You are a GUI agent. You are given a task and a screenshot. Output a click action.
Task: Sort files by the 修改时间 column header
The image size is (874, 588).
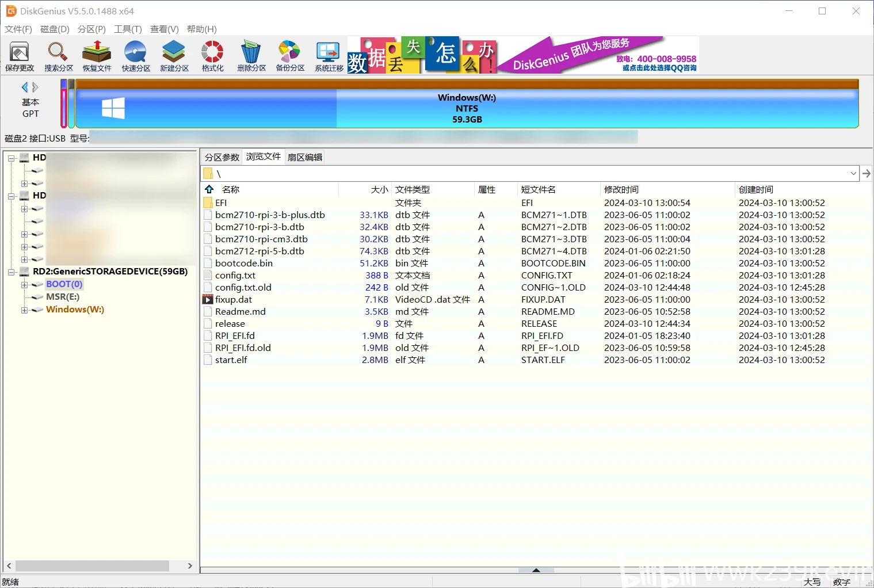621,190
